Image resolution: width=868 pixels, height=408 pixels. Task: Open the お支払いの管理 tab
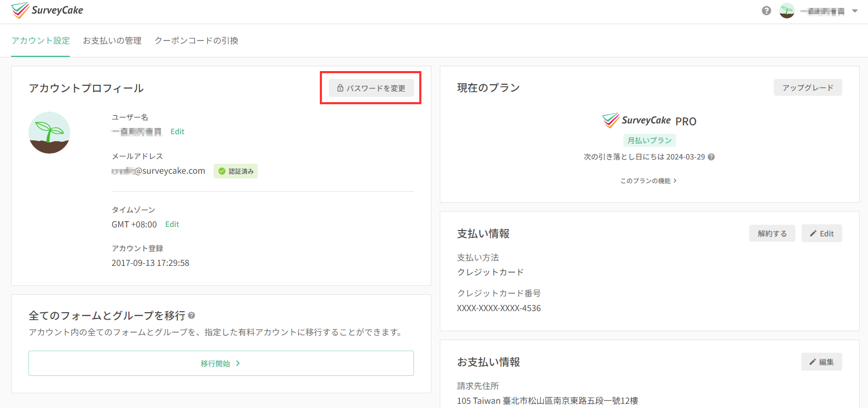112,41
